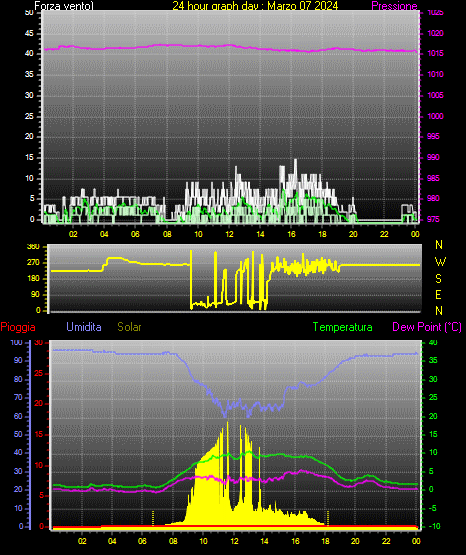466x555 pixels.
Task: Click the "45" wind speed axis value
Action: pyautogui.click(x=29, y=33)
